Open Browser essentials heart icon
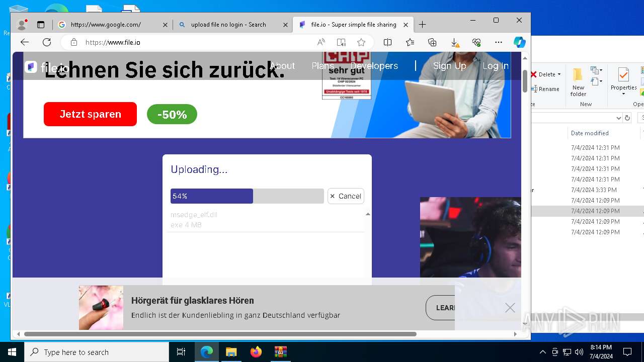This screenshot has height=362, width=644. click(476, 42)
